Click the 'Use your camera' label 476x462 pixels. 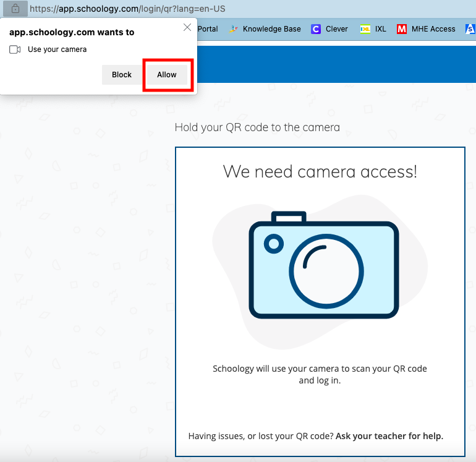57,49
